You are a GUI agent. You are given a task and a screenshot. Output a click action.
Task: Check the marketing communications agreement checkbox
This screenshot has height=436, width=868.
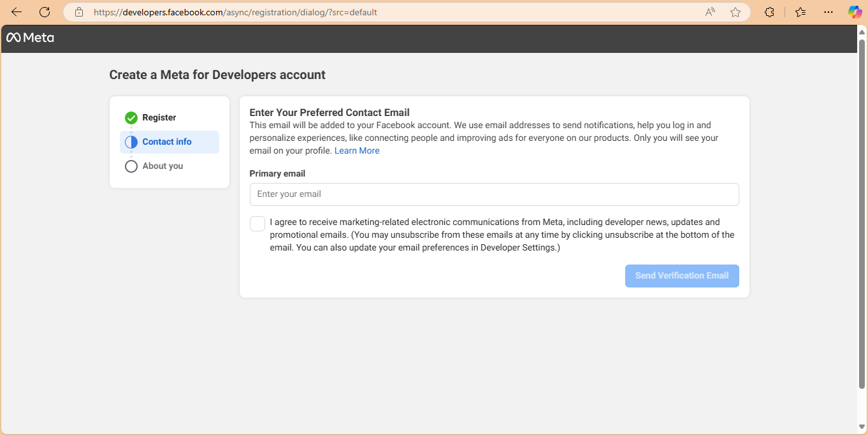(x=257, y=223)
